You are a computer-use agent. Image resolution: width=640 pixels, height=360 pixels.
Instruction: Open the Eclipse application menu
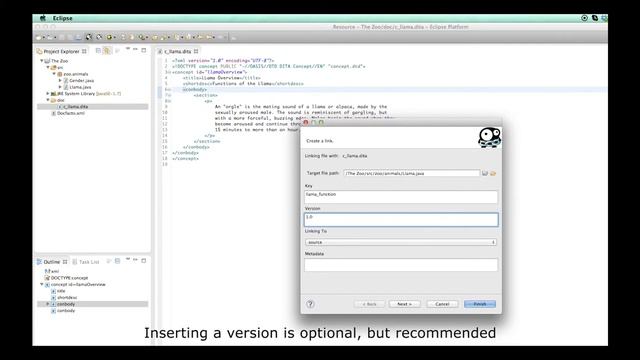(62, 18)
